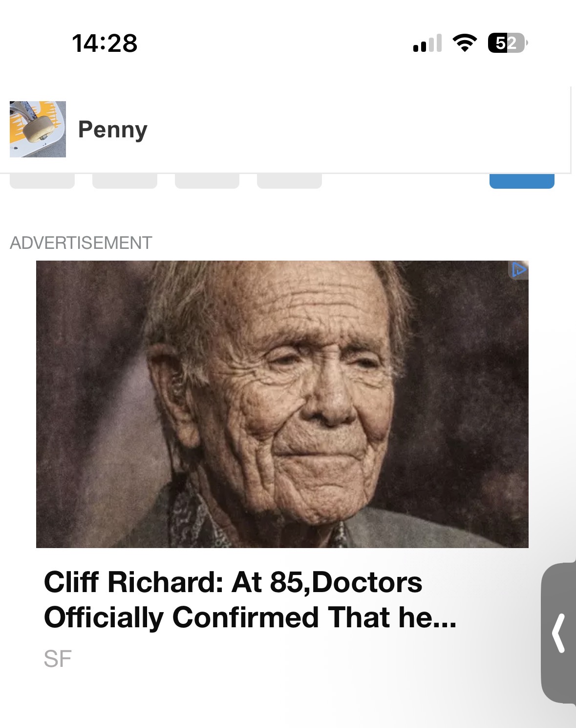
Task: Tap the left chevron on side tab
Action: pos(558,633)
